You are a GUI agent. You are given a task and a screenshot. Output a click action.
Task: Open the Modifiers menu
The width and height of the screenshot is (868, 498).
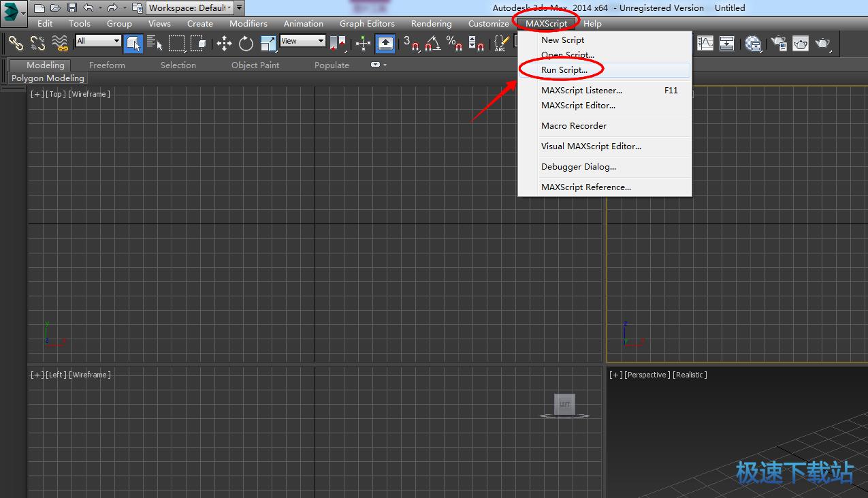(248, 23)
